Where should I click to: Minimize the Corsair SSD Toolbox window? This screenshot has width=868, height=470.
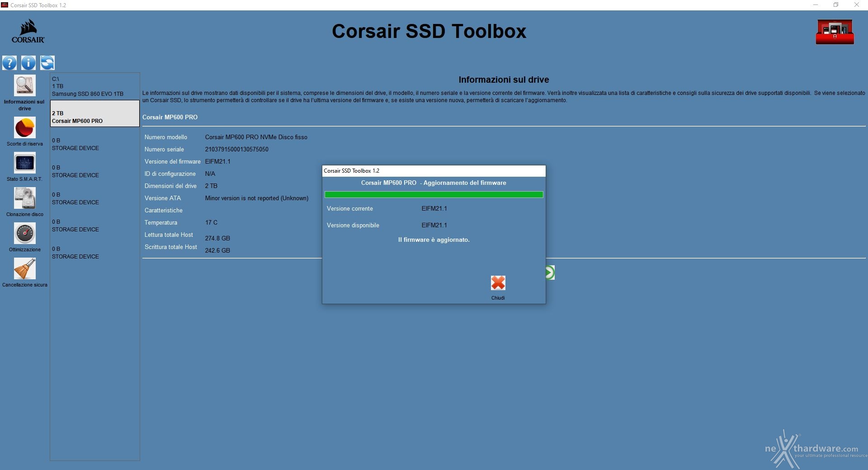point(816,5)
